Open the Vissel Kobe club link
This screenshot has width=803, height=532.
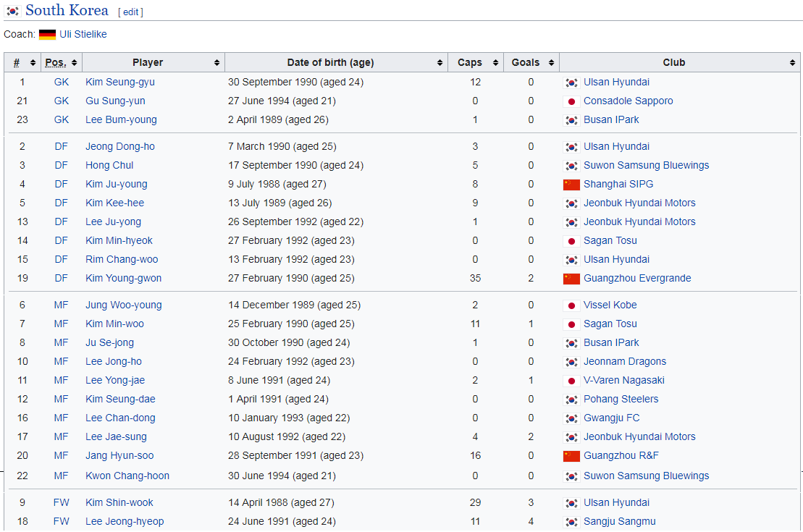(x=610, y=305)
